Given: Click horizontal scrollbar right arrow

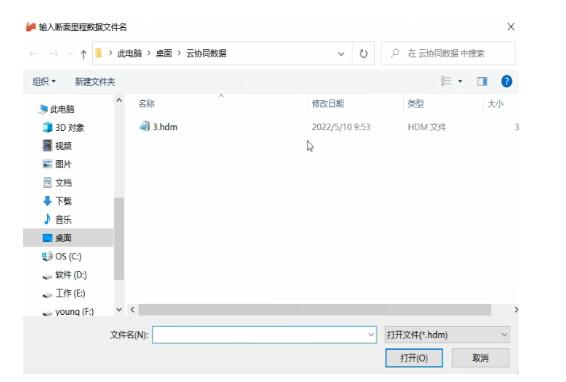Looking at the screenshot, I should [516, 309].
